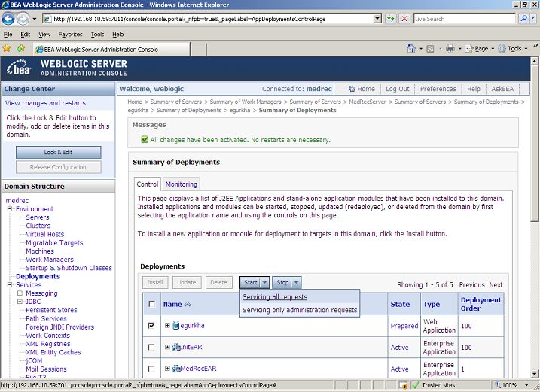The image size is (540, 392).
Task: Click the AskBEA link
Action: point(502,89)
